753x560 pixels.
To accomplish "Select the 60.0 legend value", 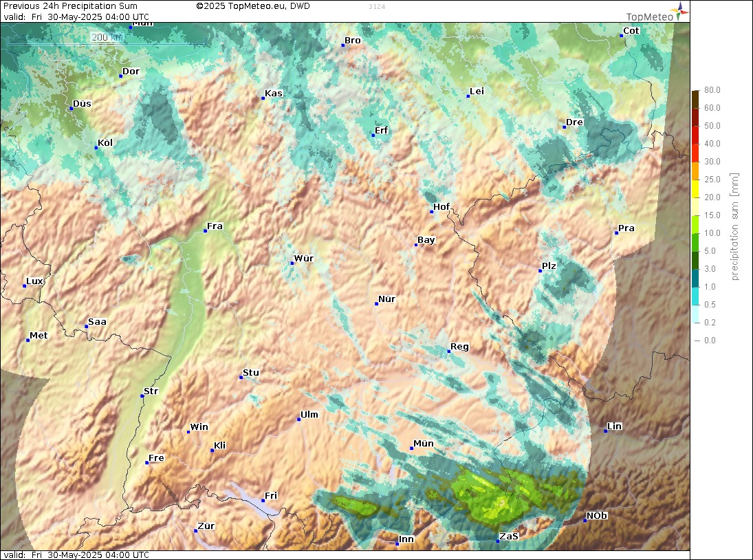I will 712,108.
